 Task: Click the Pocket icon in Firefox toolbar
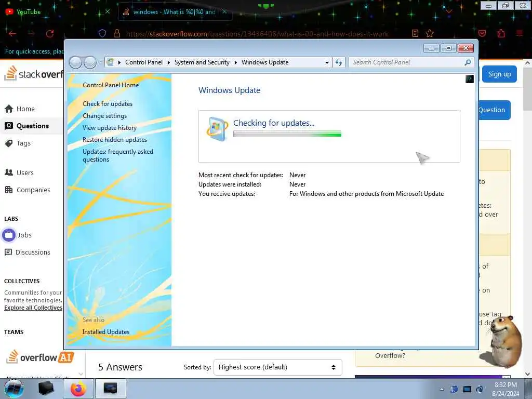pos(482,33)
